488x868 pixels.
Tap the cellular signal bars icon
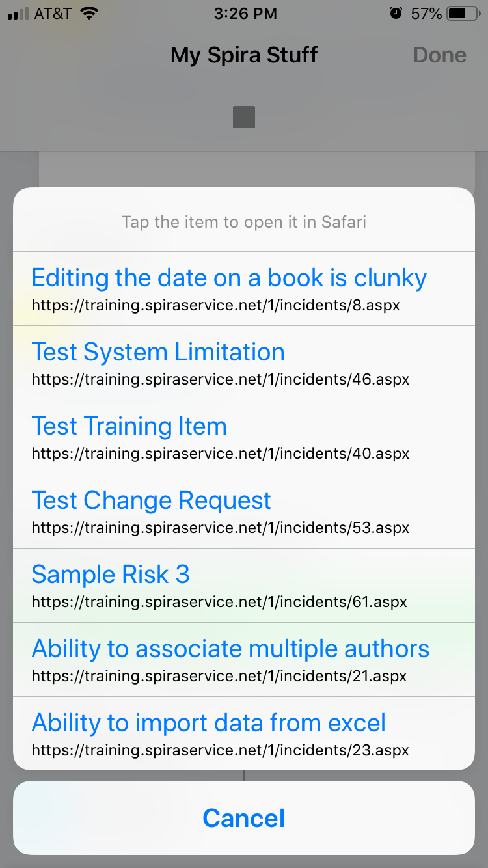(18, 14)
